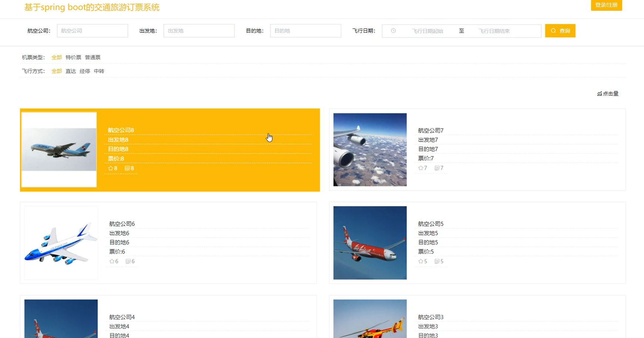This screenshot has width=644, height=338.
Task: Open the 飞行日期起始 date picker
Action: point(427,31)
